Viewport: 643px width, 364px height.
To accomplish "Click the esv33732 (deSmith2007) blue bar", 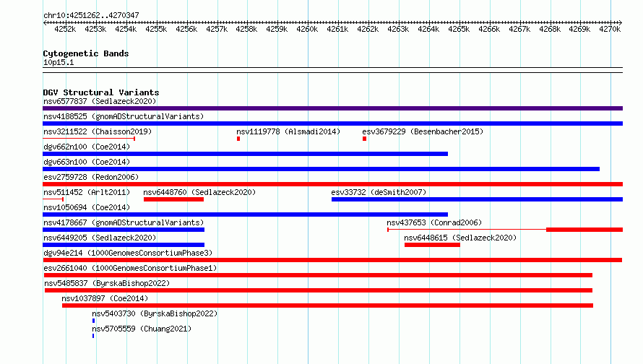I will click(477, 199).
